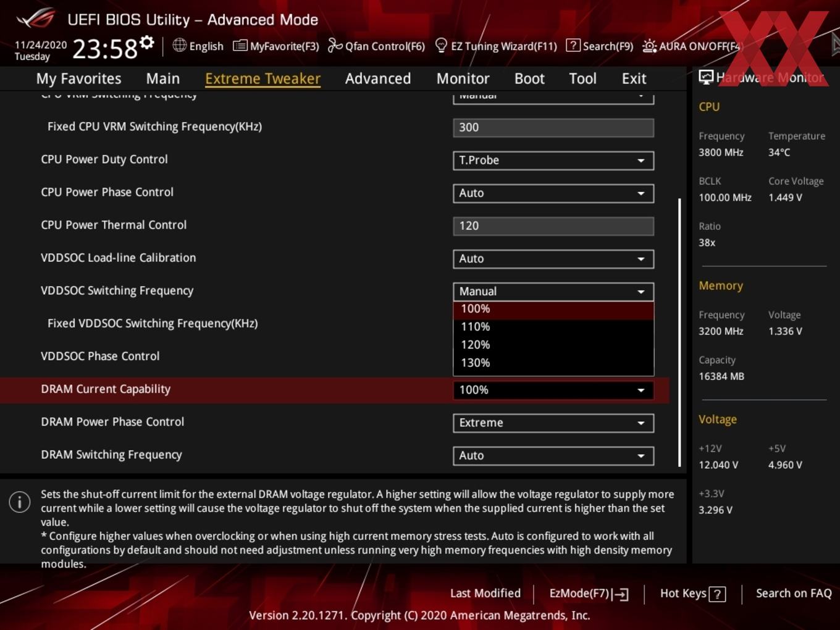Go to the Exit tab

[x=634, y=78]
